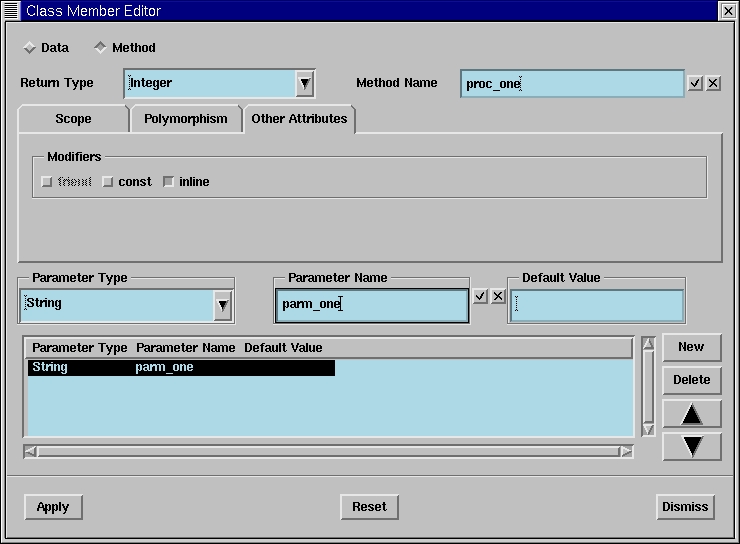Image resolution: width=740 pixels, height=544 pixels.
Task: Click the horizontal scrollbar below parameter list
Action: pyautogui.click(x=328, y=452)
